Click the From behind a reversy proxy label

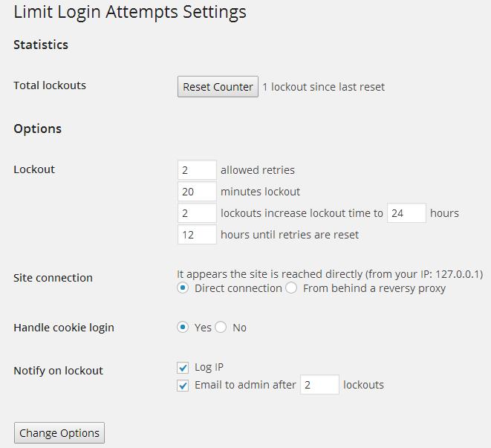tap(374, 288)
